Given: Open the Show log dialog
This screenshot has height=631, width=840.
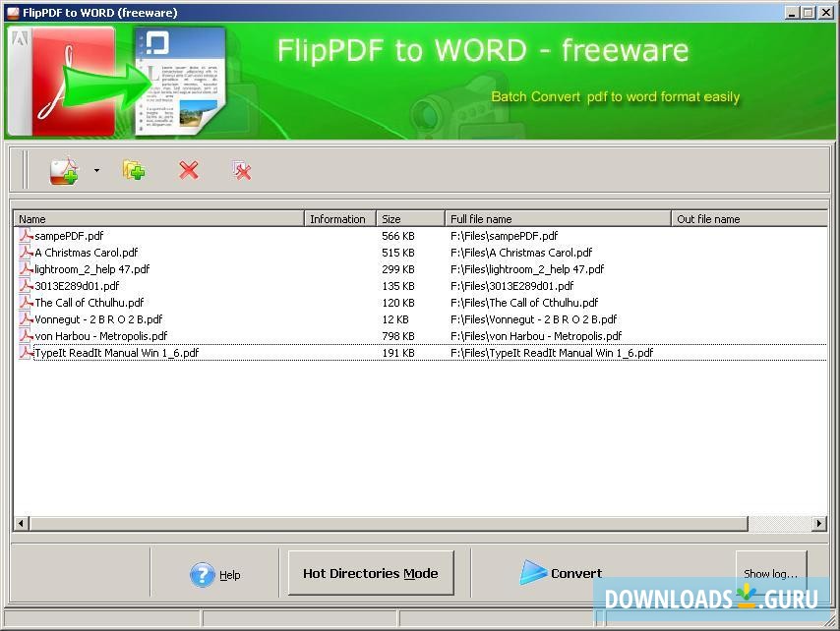Looking at the screenshot, I should [771, 573].
